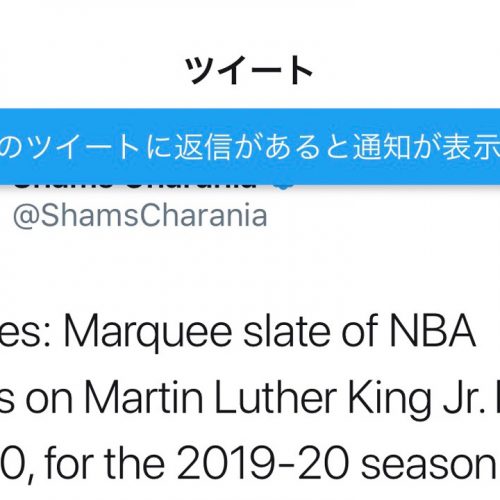Click the word 返信 in the banner
Image resolution: width=500 pixels, height=500 pixels.
click(203, 147)
